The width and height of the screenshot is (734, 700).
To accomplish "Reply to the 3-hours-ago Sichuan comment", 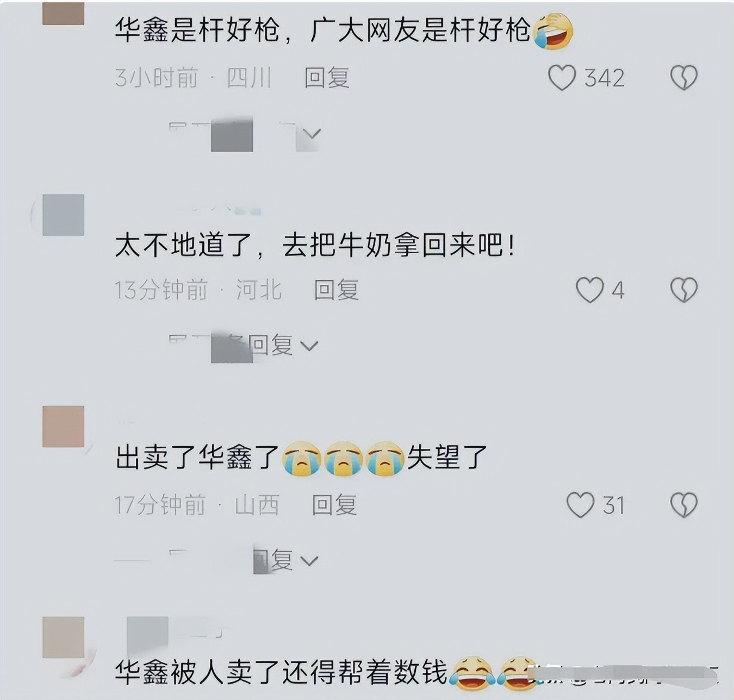I will 326,78.
